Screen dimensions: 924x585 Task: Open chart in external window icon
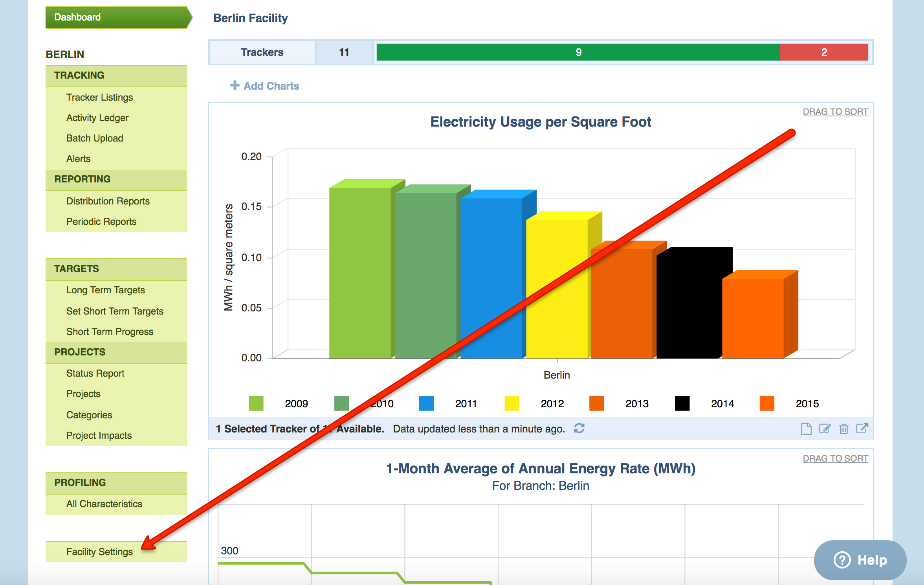862,428
